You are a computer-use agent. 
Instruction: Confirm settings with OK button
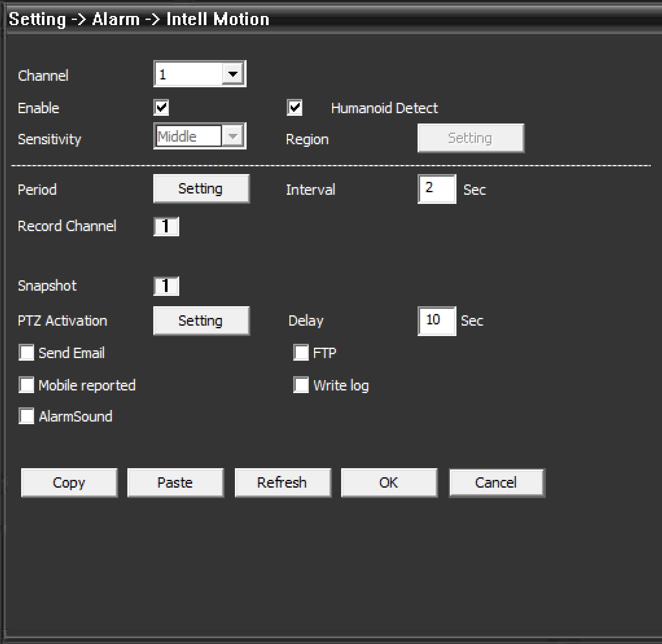389,482
